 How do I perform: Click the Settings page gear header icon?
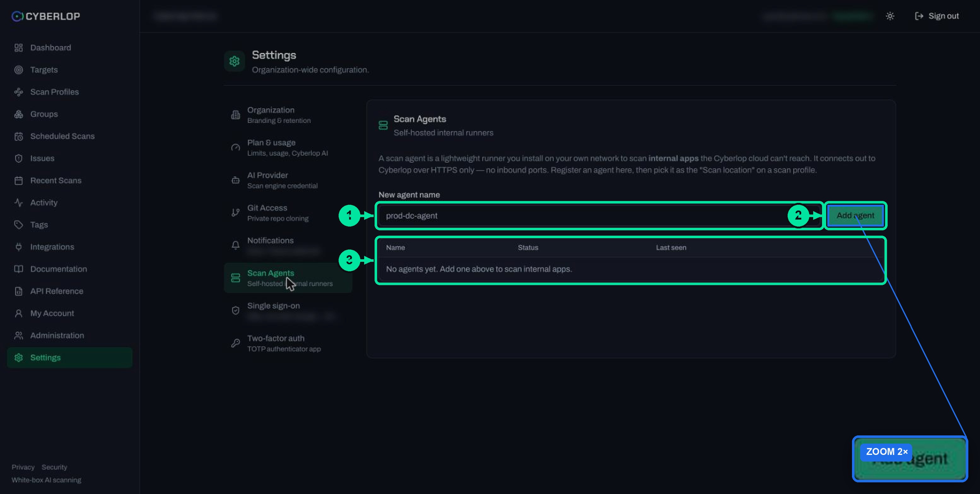tap(234, 61)
